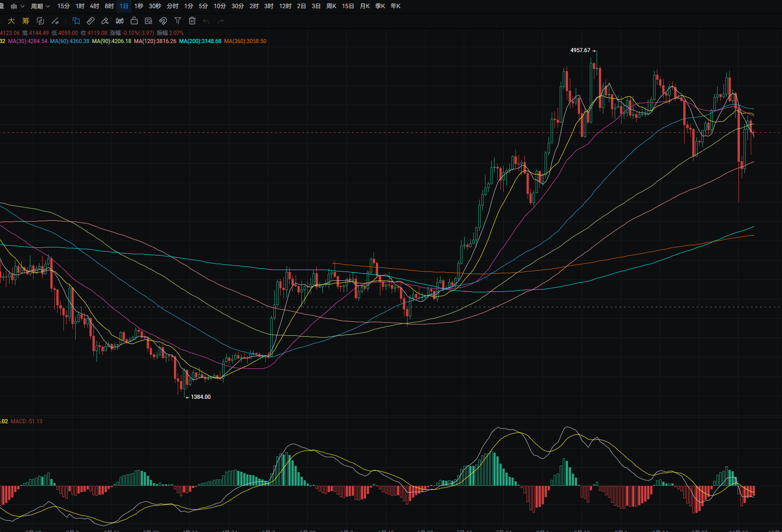Viewport: 782px width, 532px height.
Task: Click the ruler measurement tool
Action: coord(91,21)
